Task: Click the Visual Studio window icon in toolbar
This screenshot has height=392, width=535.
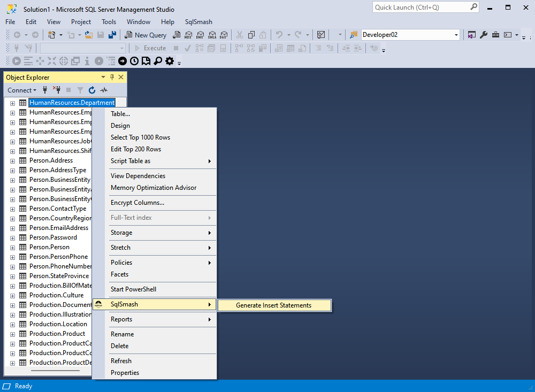Action: click(471, 35)
